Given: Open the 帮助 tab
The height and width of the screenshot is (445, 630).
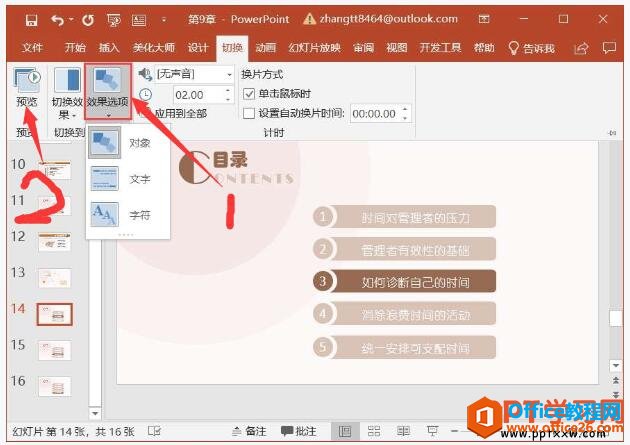Looking at the screenshot, I should [x=484, y=48].
